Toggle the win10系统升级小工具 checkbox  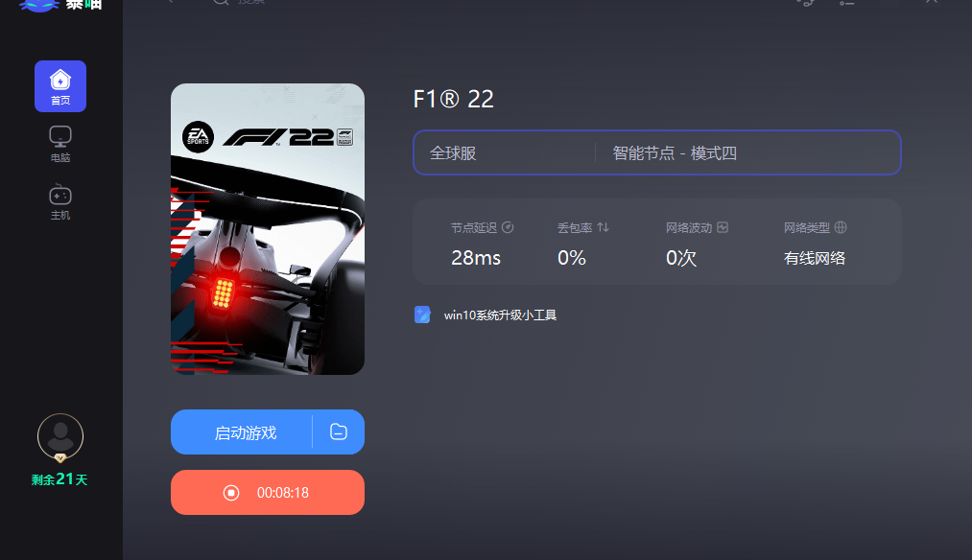pyautogui.click(x=421, y=314)
